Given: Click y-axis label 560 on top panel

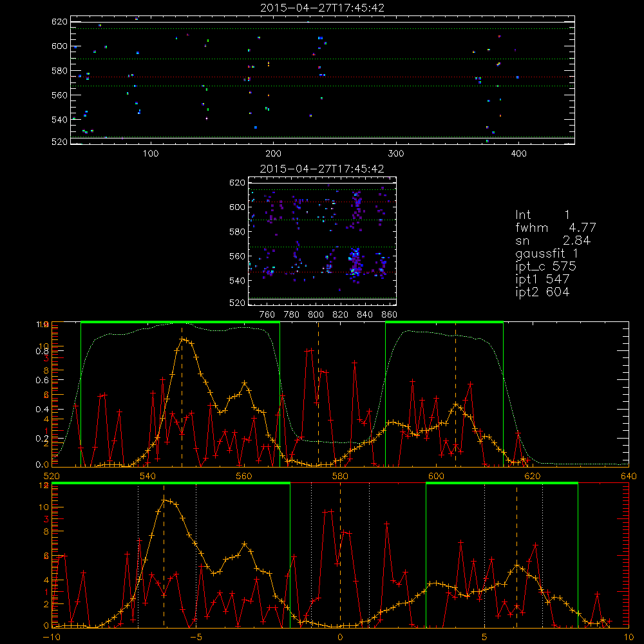Looking at the screenshot, I should (59, 95).
